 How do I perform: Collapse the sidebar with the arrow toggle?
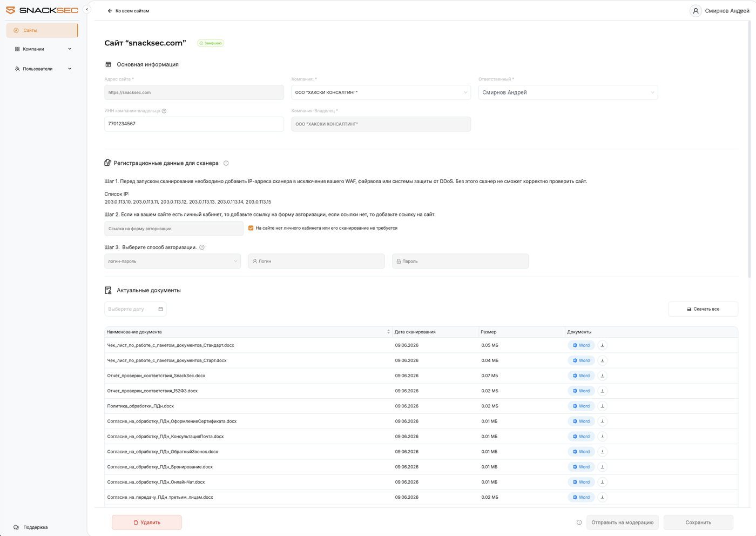coord(87,9)
